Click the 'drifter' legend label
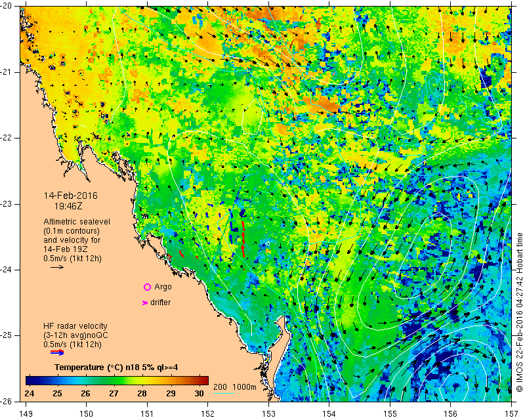This screenshot has height=420, width=525. pos(160,303)
